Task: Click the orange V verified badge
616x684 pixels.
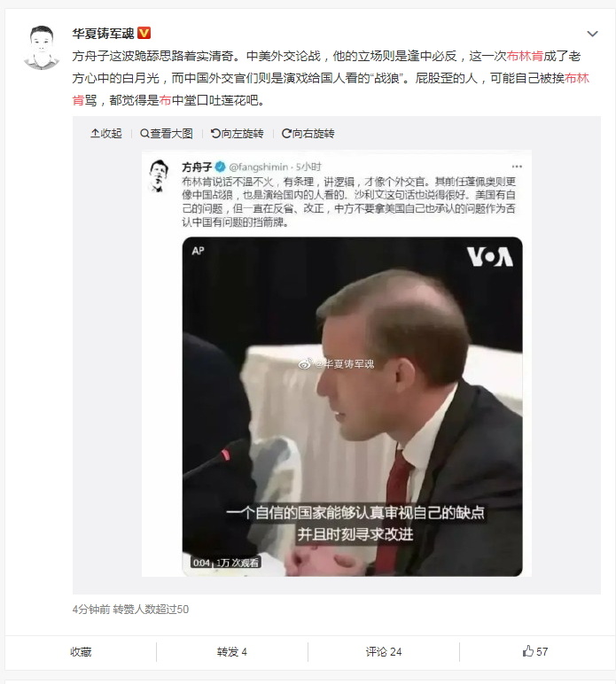Action: (x=144, y=33)
